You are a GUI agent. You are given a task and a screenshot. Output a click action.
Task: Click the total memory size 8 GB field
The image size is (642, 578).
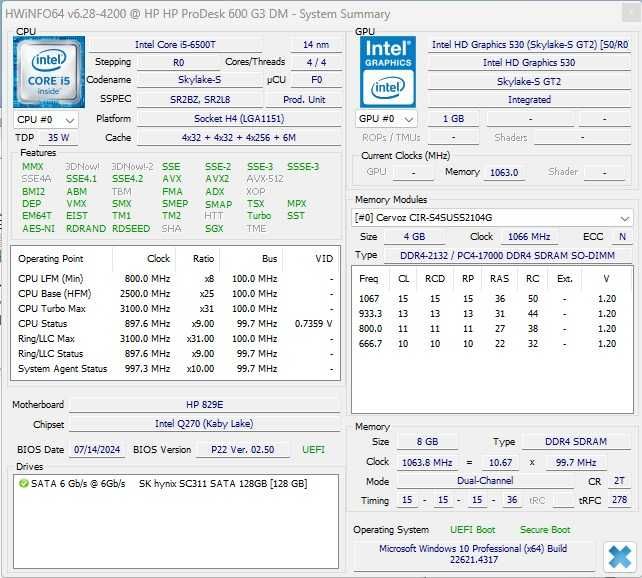click(x=427, y=442)
